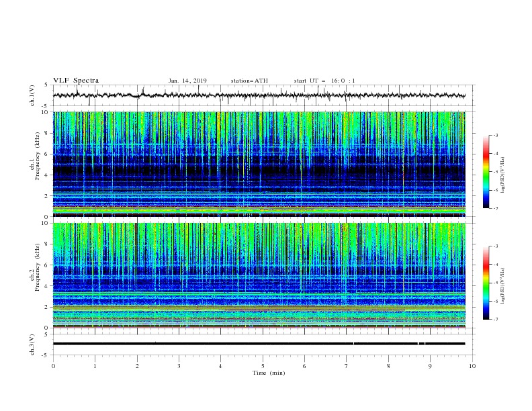Click the log(PSD) label beside ch.1 colorbar
Image resolution: width=532 pixels, height=411 pixels.
pyautogui.click(x=503, y=175)
